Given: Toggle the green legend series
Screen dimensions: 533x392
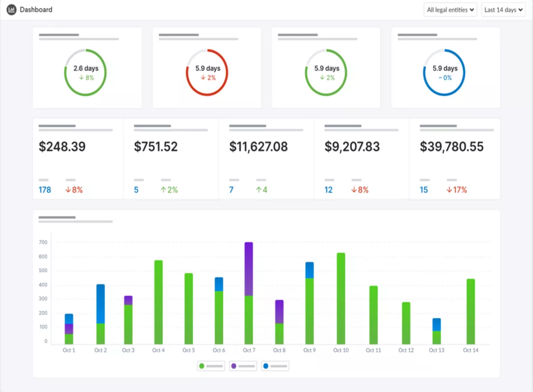Looking at the screenshot, I should point(211,366).
